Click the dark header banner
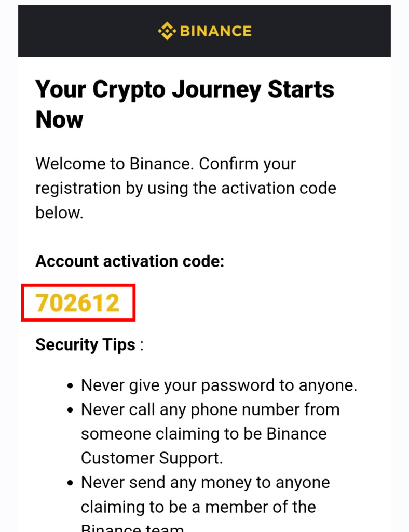Image resolution: width=409 pixels, height=532 pixels. (204, 31)
